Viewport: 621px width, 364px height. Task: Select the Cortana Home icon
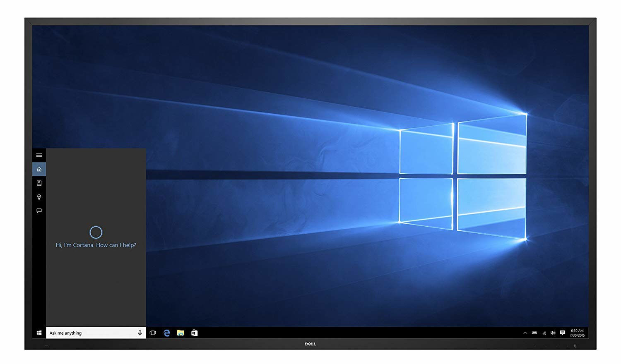tap(39, 169)
